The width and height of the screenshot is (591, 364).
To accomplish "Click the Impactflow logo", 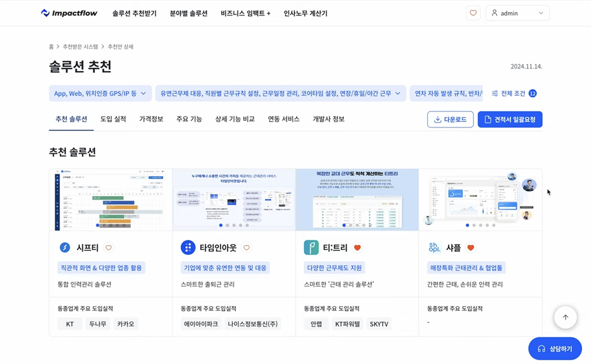I will coord(69,13).
